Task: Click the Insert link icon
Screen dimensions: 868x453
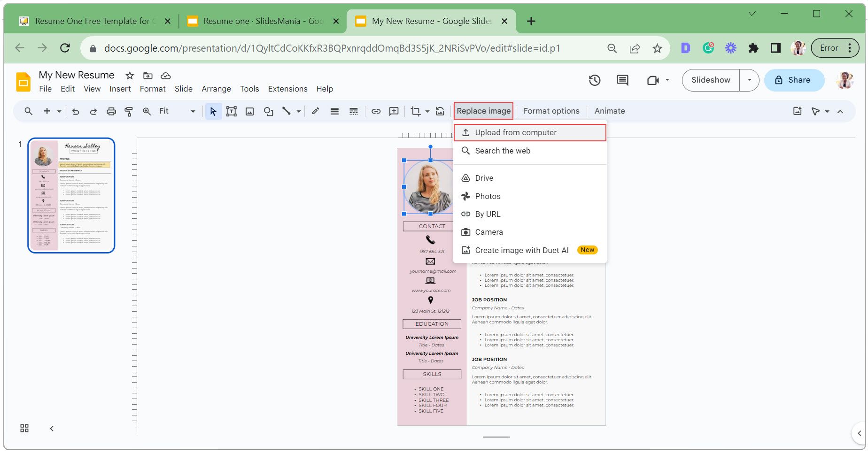Action: (x=376, y=111)
